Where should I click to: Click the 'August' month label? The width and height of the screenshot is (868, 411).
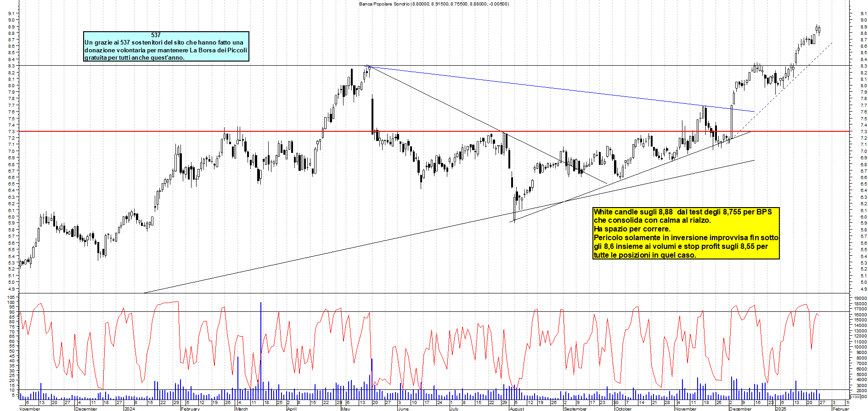517,409
